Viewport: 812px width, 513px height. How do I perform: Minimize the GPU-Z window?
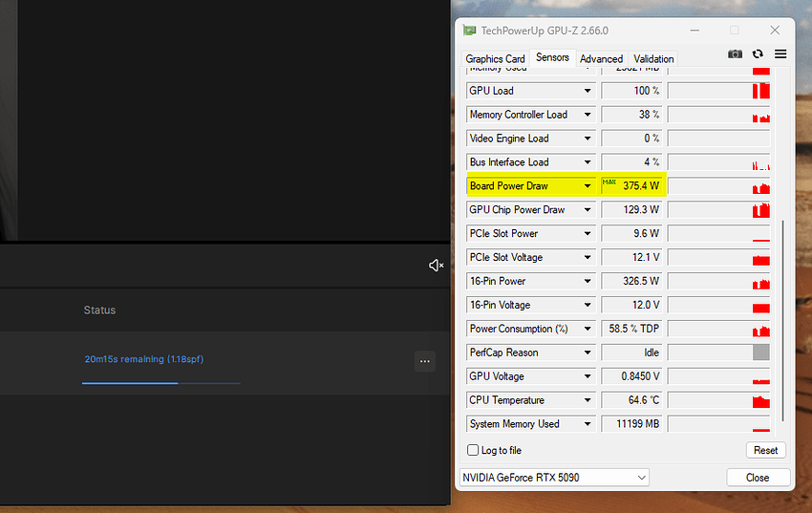pos(694,30)
